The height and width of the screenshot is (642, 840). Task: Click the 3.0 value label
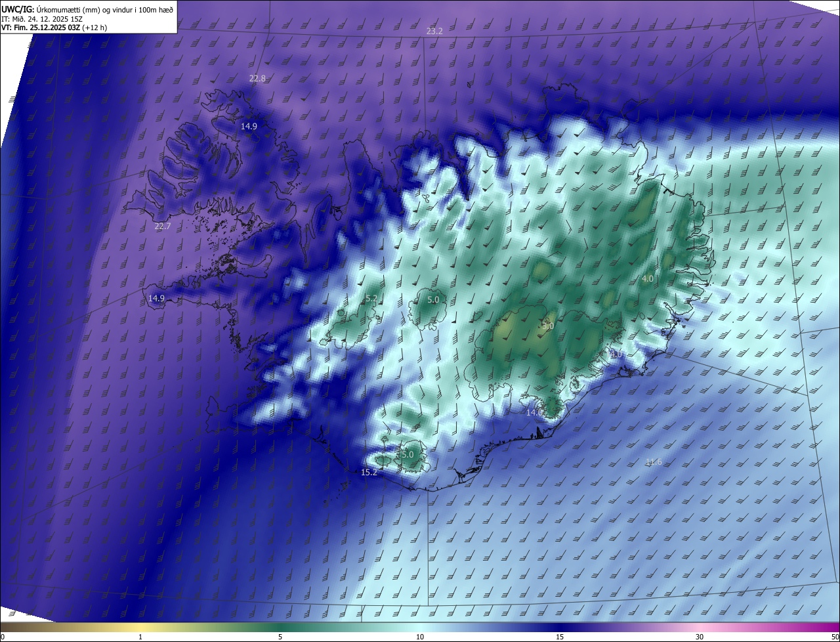pyautogui.click(x=548, y=326)
